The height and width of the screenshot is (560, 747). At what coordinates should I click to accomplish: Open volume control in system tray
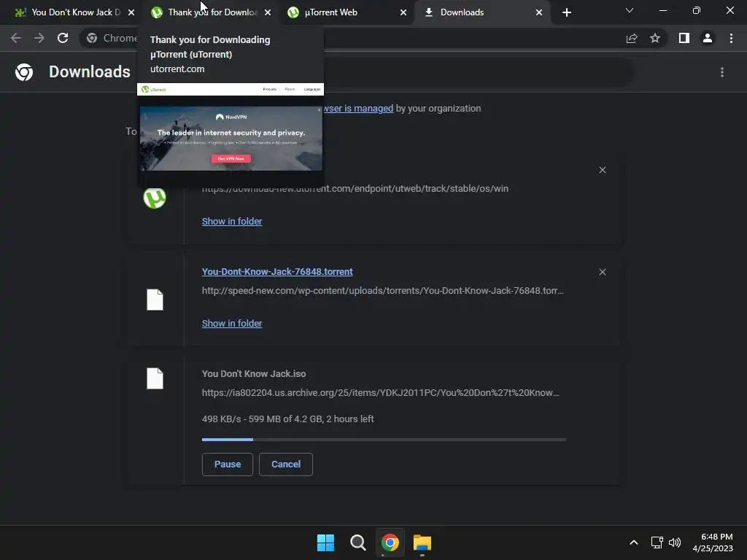pos(675,542)
